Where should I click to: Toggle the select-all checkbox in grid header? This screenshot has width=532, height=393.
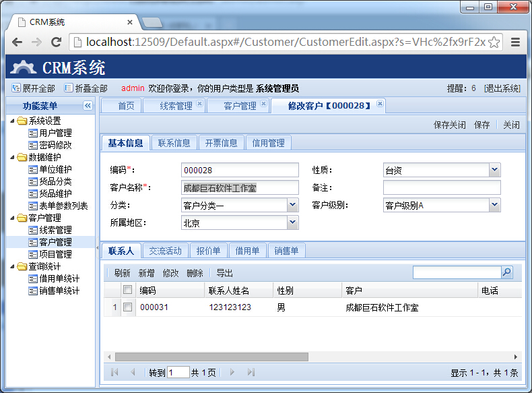(127, 290)
